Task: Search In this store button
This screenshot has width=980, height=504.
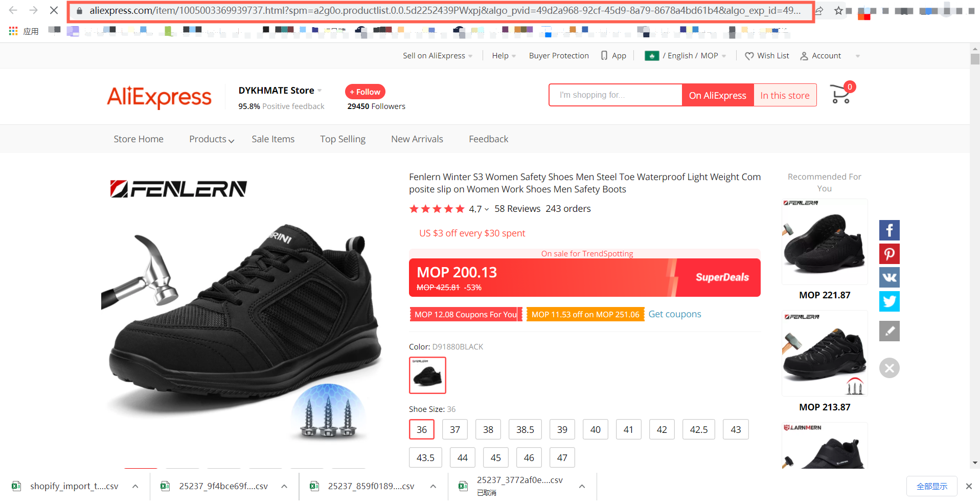Action: tap(785, 95)
